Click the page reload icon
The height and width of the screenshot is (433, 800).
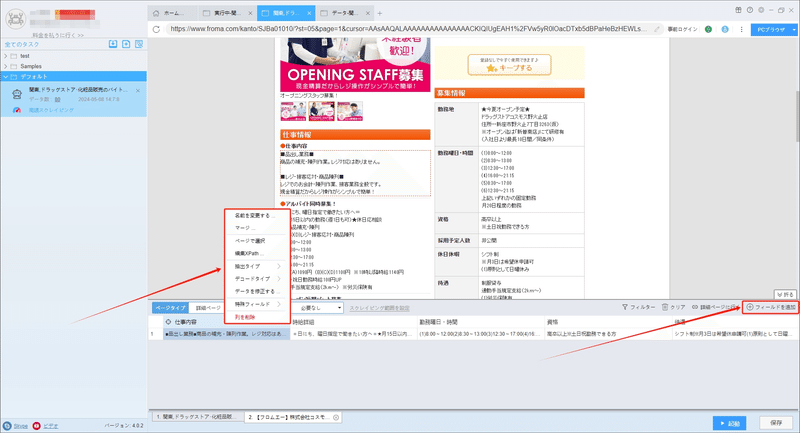coord(156,29)
